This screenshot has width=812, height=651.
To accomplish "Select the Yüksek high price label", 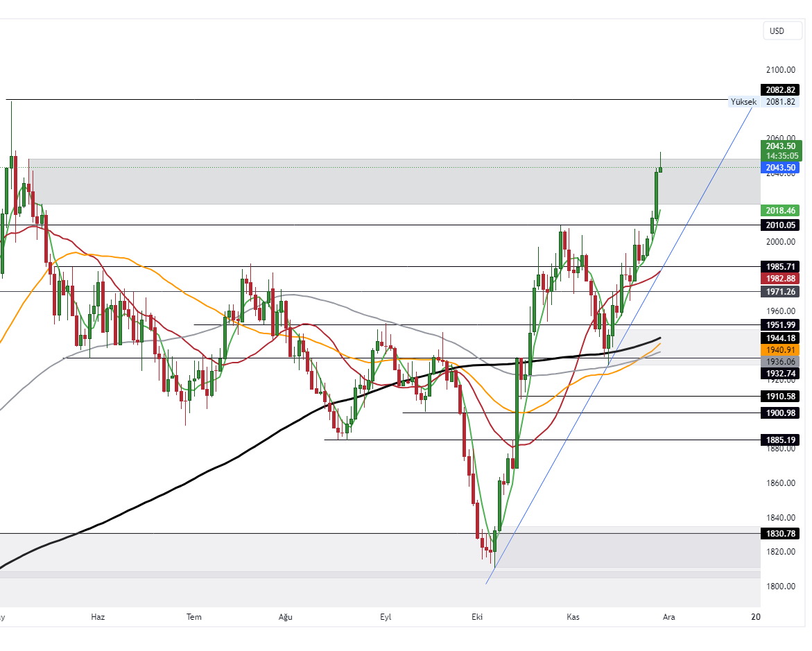I will (743, 102).
